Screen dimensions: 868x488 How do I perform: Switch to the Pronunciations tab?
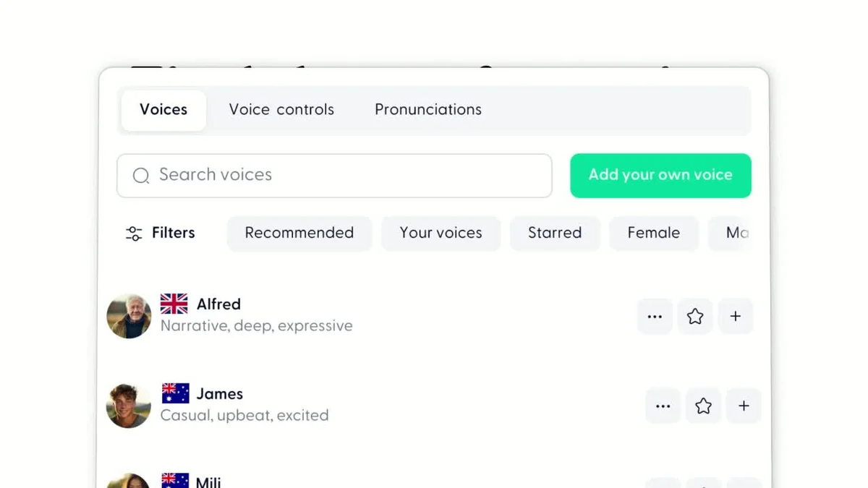427,109
